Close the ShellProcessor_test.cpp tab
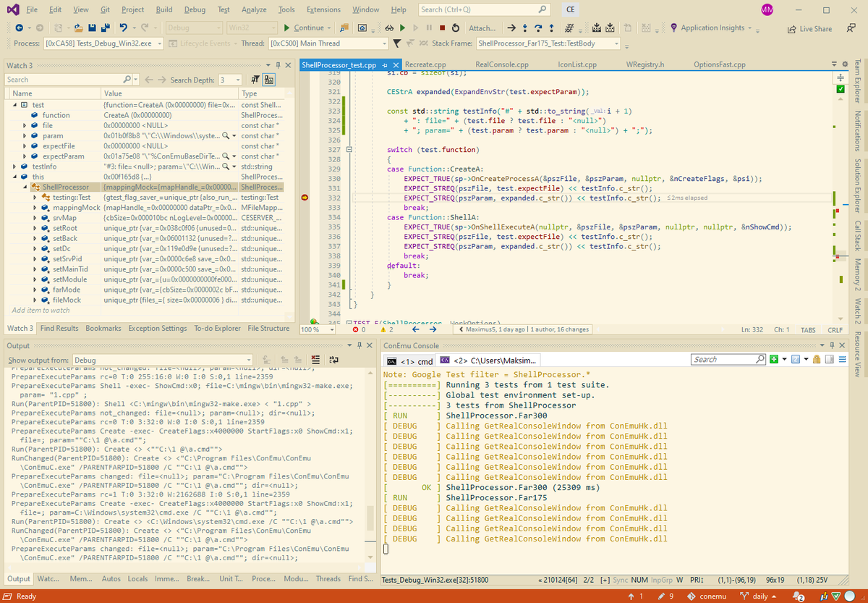868x603 pixels. pos(395,65)
